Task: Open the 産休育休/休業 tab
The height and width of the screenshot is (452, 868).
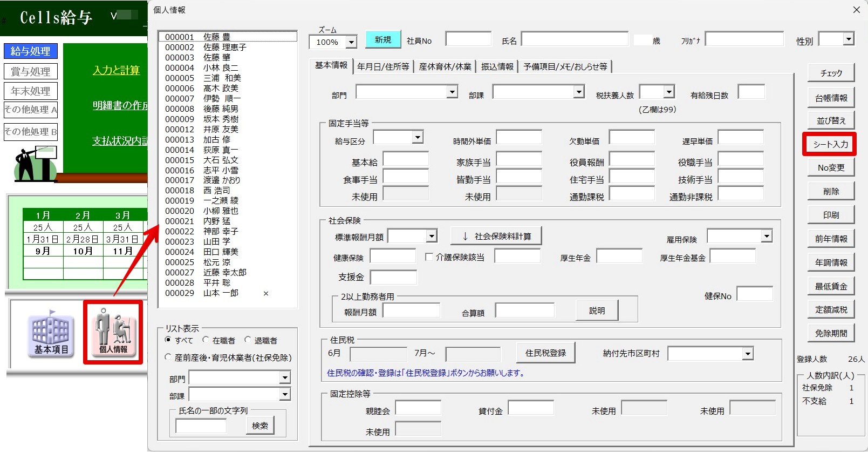Action: click(445, 66)
